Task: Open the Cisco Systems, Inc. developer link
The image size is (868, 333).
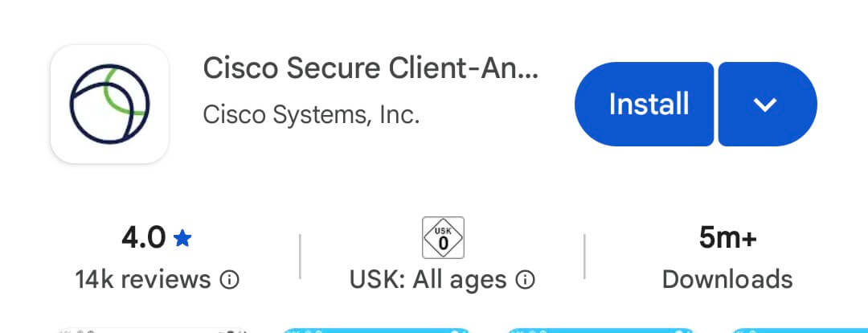Action: (311, 114)
